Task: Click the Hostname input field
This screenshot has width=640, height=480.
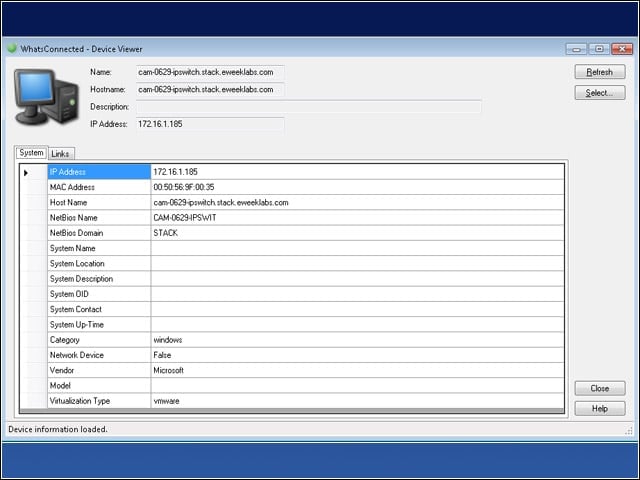Action: pyautogui.click(x=210, y=89)
